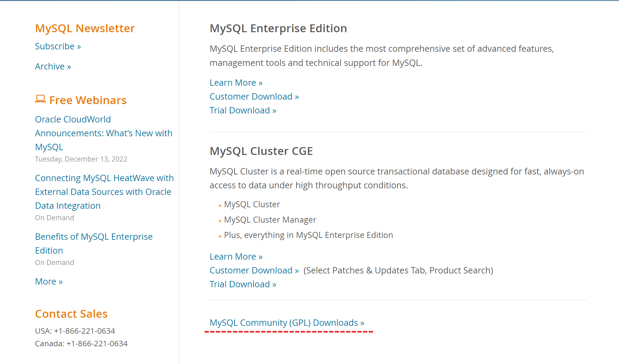Click the MySQL Cluster description paragraph

pyautogui.click(x=397, y=178)
